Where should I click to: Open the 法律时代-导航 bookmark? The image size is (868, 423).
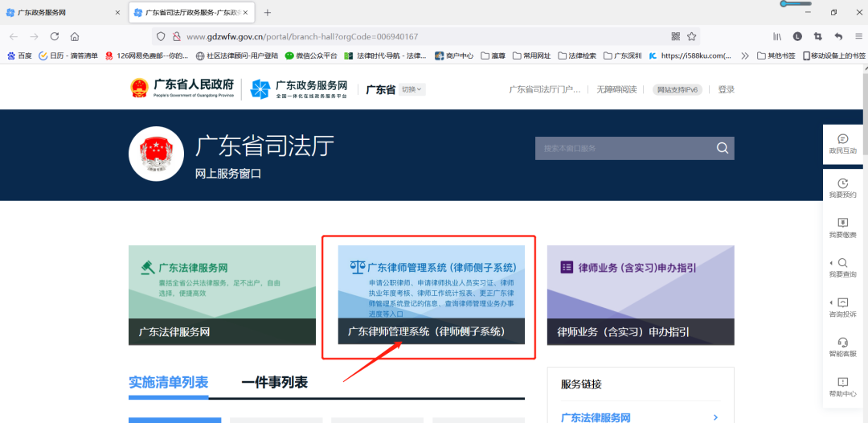tap(385, 55)
